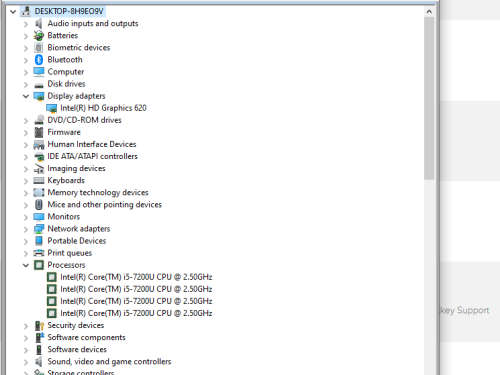Expand the Firmware category

click(26, 132)
